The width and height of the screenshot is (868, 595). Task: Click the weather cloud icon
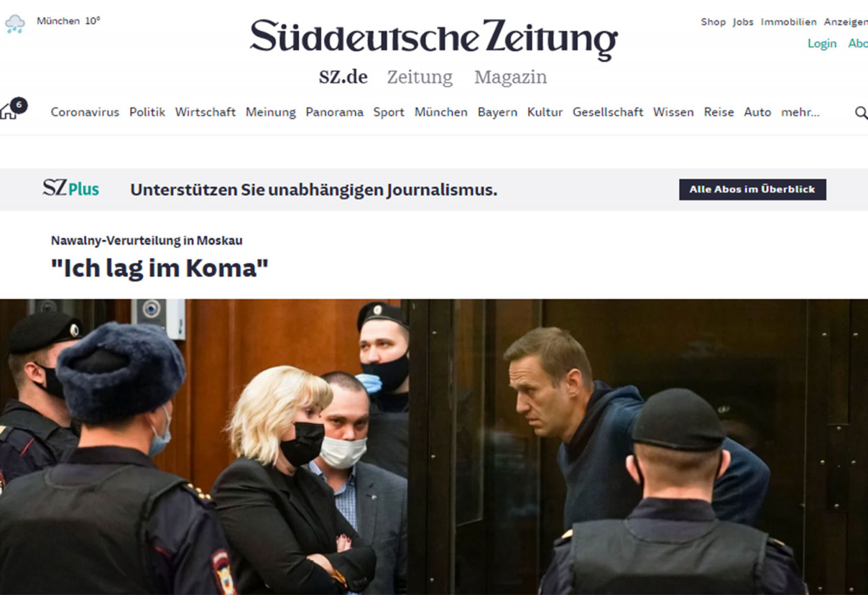15,24
